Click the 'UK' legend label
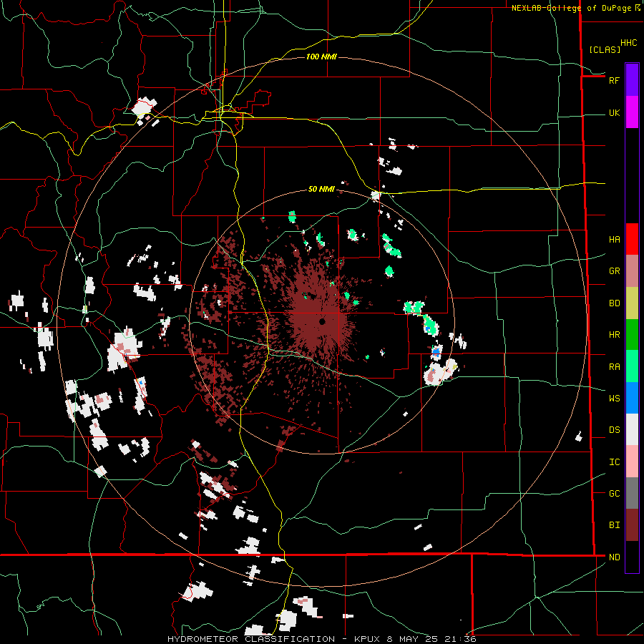The image size is (644, 644). 614,113
